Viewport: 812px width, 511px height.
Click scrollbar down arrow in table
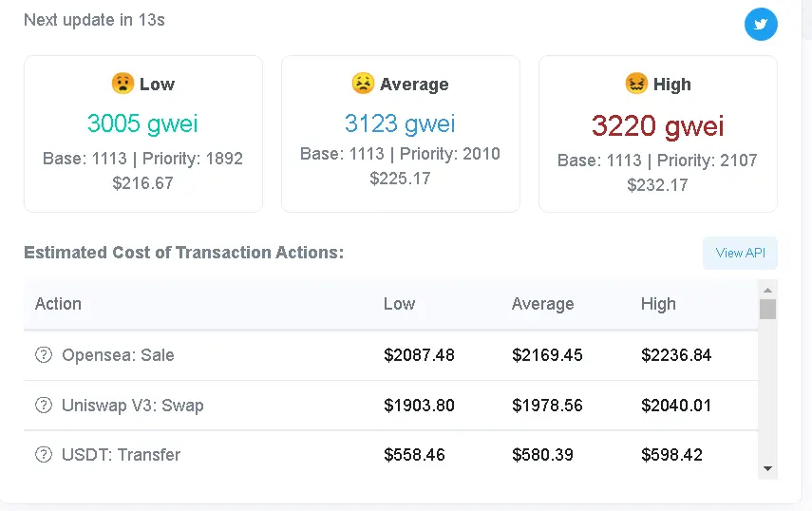point(767,468)
